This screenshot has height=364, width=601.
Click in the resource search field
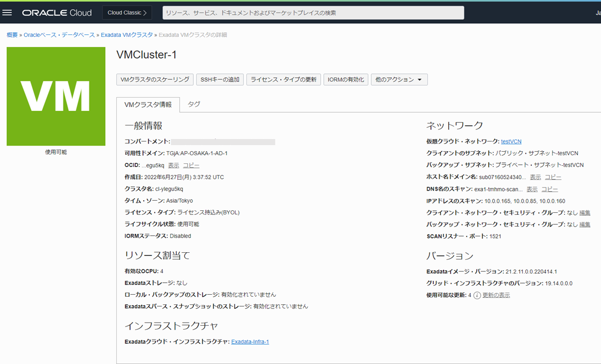[313, 13]
